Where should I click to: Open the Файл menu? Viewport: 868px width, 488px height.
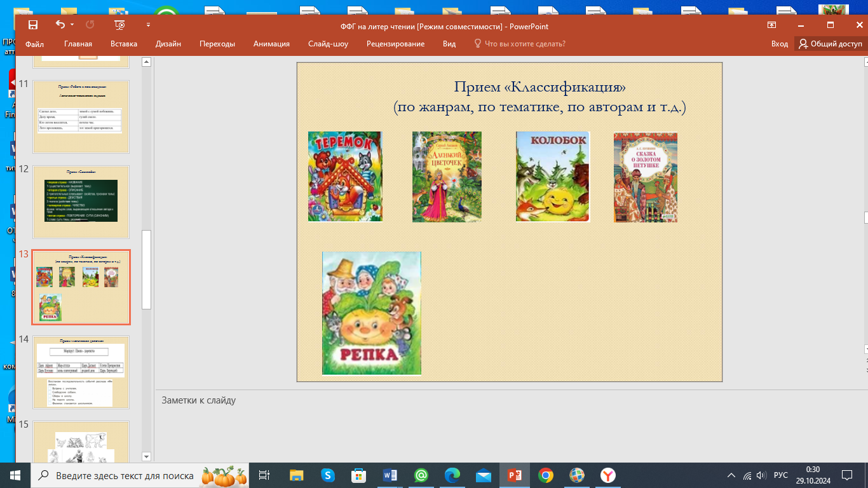(x=35, y=44)
